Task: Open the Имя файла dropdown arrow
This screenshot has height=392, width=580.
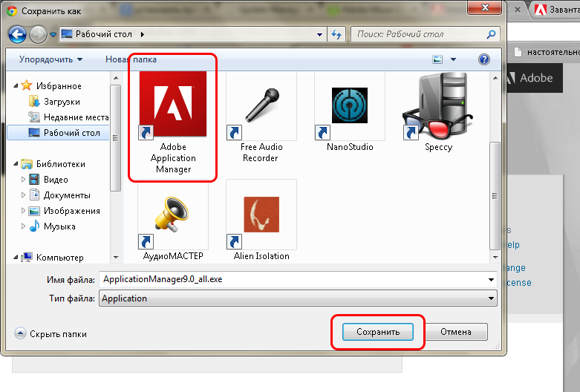Action: pyautogui.click(x=491, y=280)
